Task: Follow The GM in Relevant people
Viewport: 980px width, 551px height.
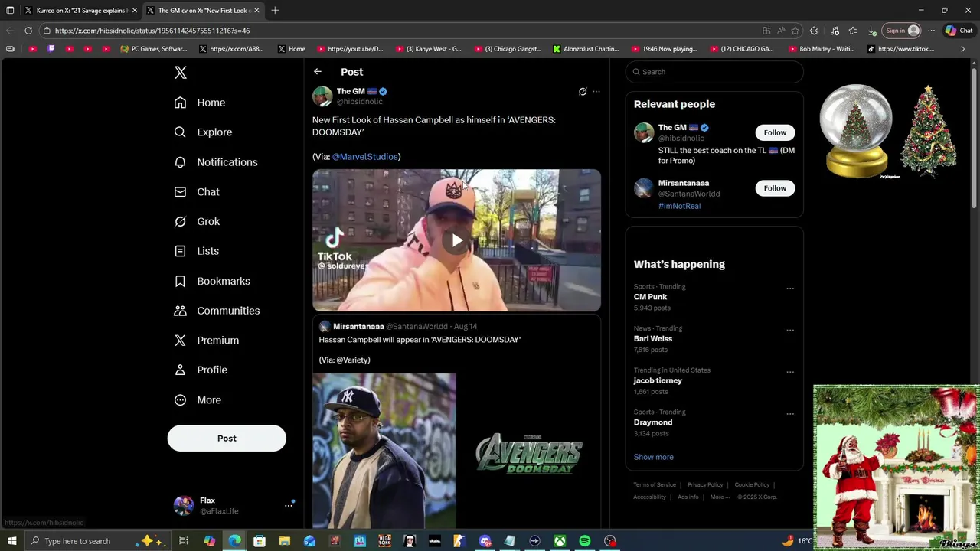Action: click(775, 132)
